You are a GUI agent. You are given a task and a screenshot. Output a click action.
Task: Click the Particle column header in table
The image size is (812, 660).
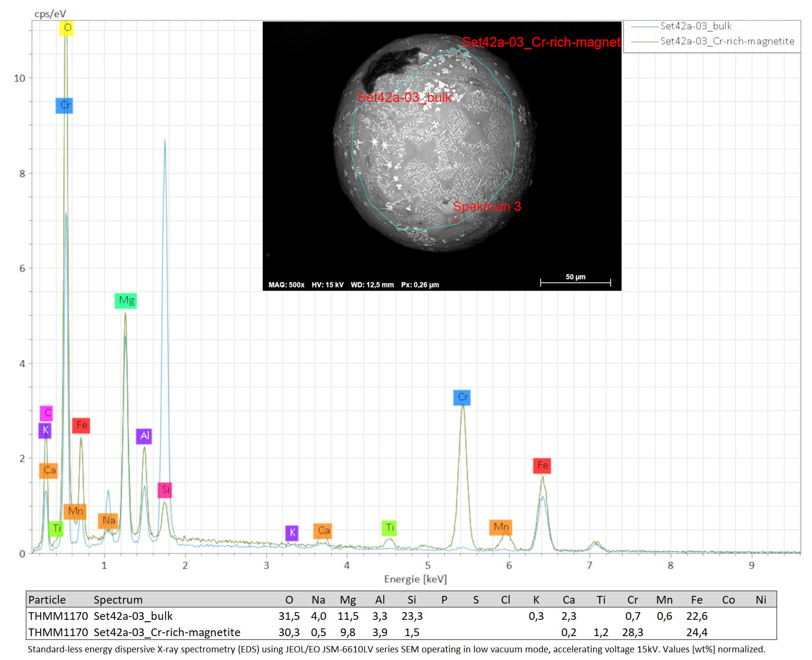click(x=47, y=600)
